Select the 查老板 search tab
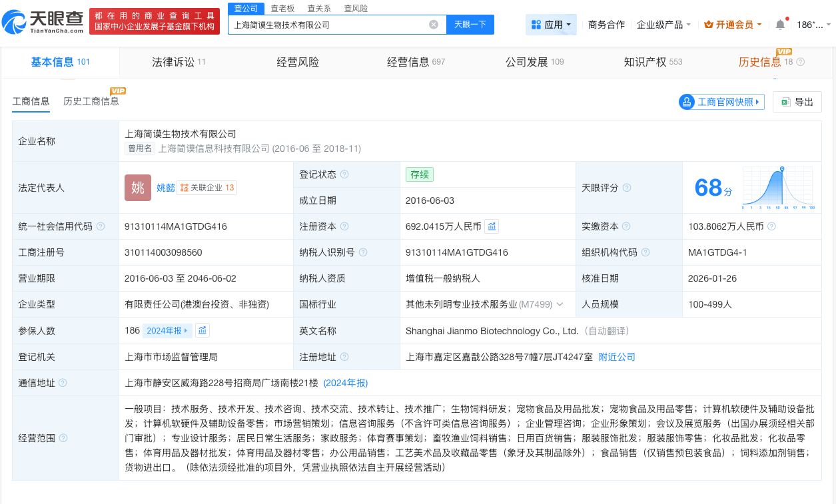 (282, 9)
